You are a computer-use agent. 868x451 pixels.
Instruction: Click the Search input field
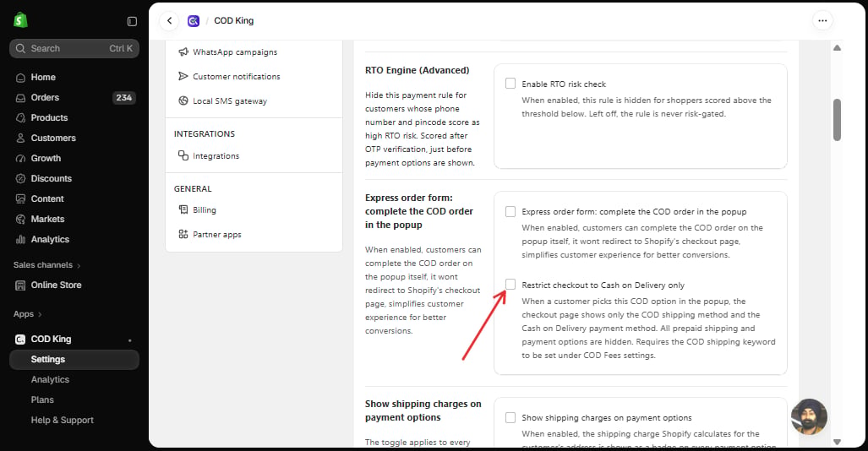click(x=74, y=49)
